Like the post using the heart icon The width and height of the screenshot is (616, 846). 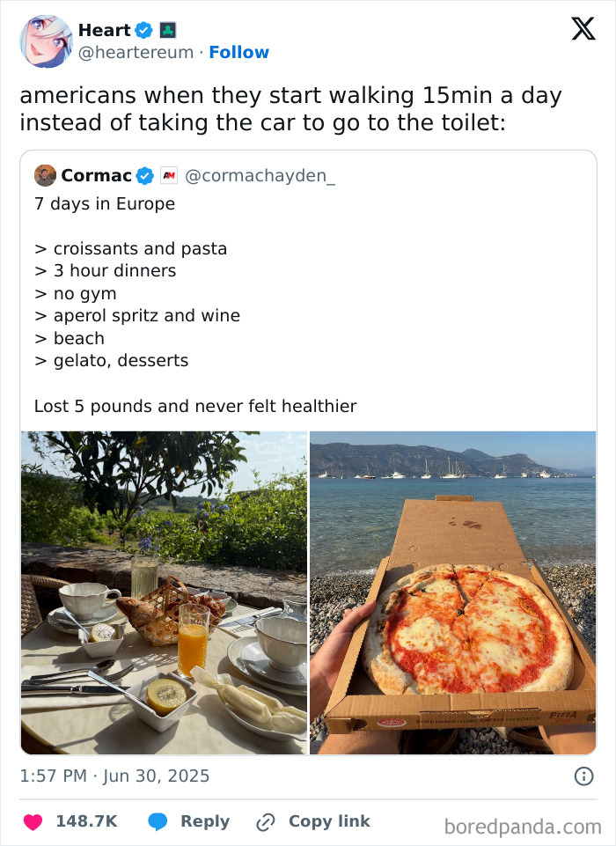pyautogui.click(x=32, y=820)
